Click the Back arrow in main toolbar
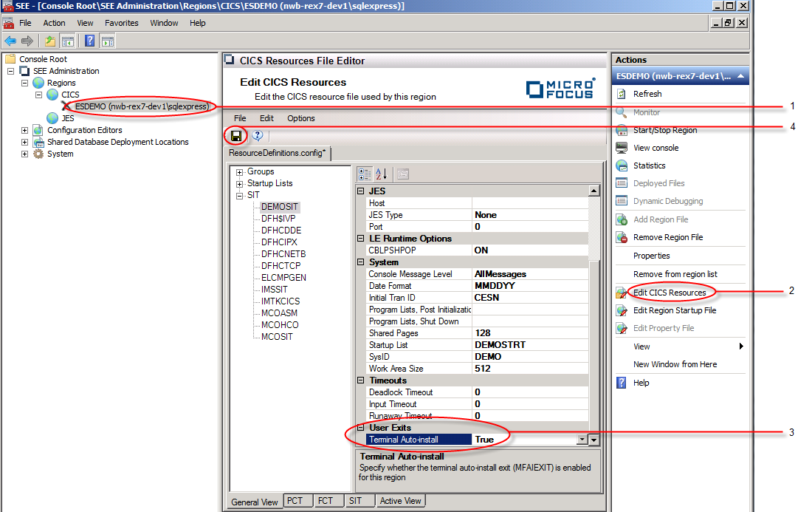This screenshot has height=512, width=812. point(10,41)
